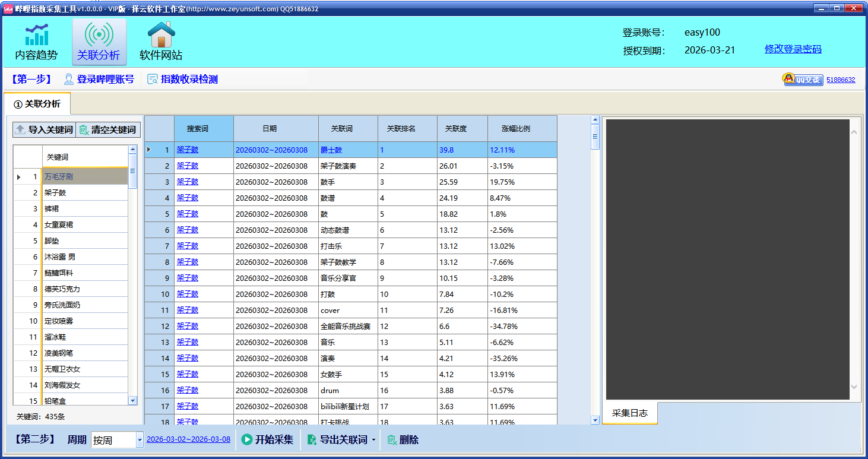Image resolution: width=868 pixels, height=459 pixels.
Task: Expand the 周期 按周 dropdown
Action: point(140,441)
